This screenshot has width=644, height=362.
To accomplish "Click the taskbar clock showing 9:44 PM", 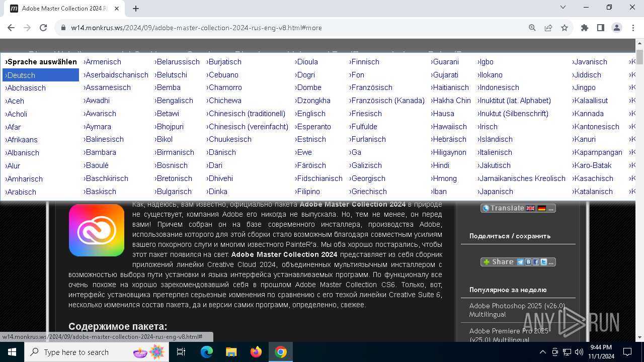I will 601,352.
